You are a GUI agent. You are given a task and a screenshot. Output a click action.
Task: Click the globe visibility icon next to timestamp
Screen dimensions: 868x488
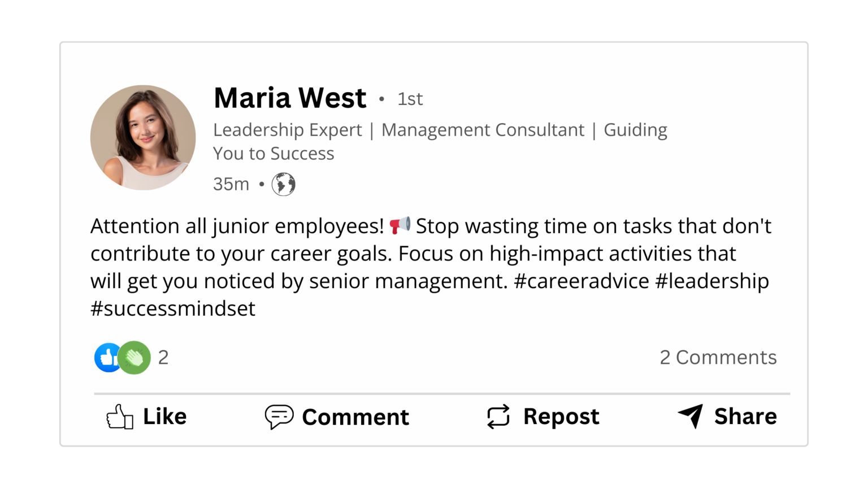(283, 184)
